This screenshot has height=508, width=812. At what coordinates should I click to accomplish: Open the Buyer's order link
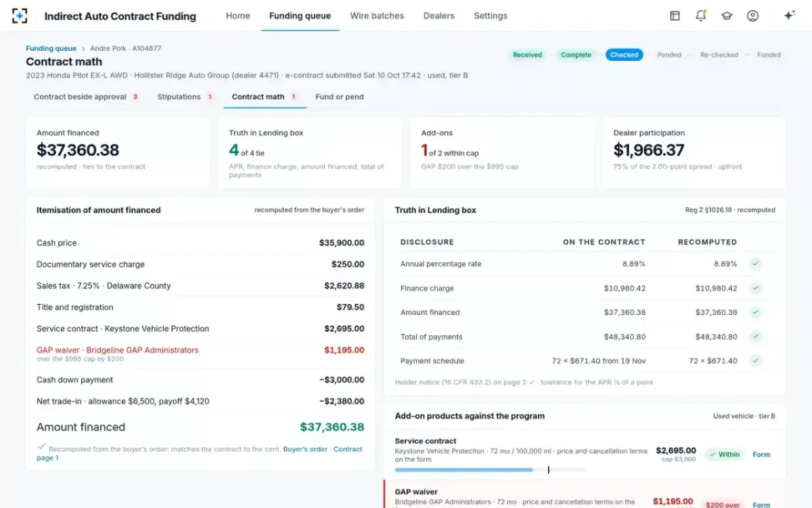pos(305,449)
